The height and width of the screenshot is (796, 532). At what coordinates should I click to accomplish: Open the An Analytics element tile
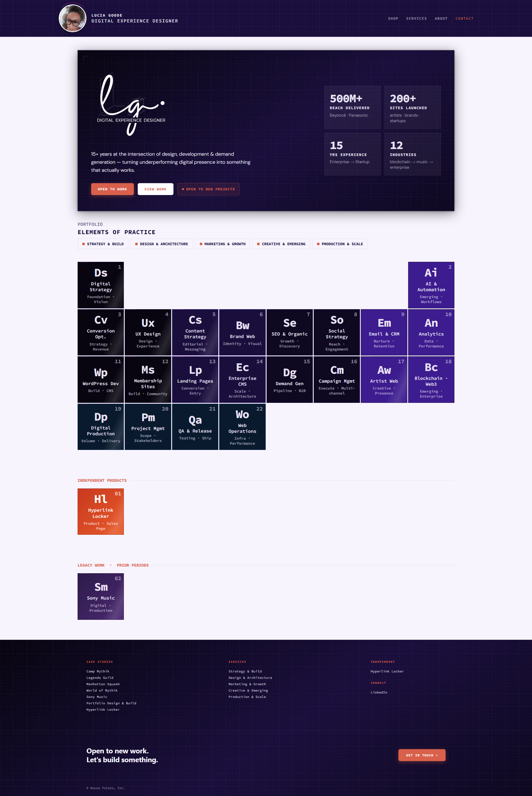point(431,332)
